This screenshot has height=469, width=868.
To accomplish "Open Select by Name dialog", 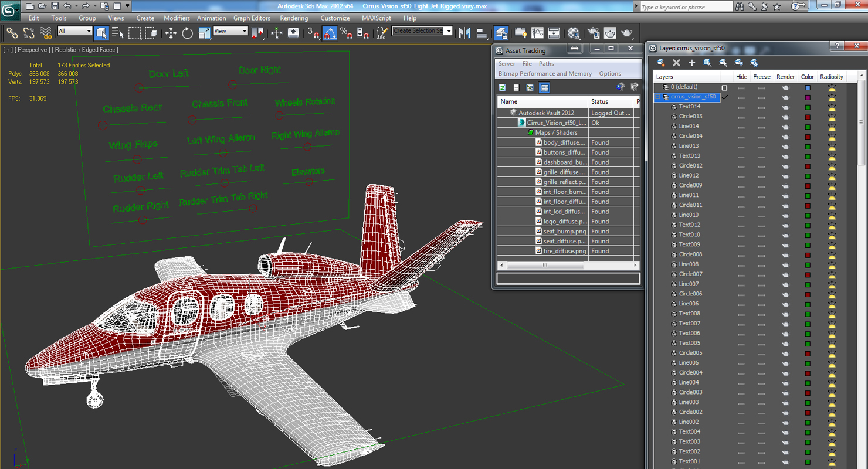I will click(118, 33).
